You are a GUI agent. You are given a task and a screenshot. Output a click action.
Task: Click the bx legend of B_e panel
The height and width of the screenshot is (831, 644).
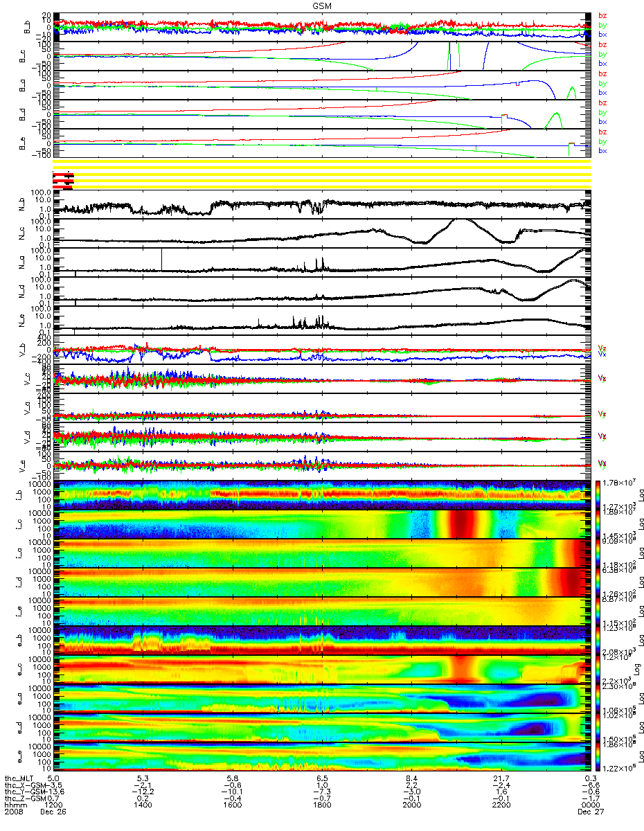pyautogui.click(x=602, y=150)
